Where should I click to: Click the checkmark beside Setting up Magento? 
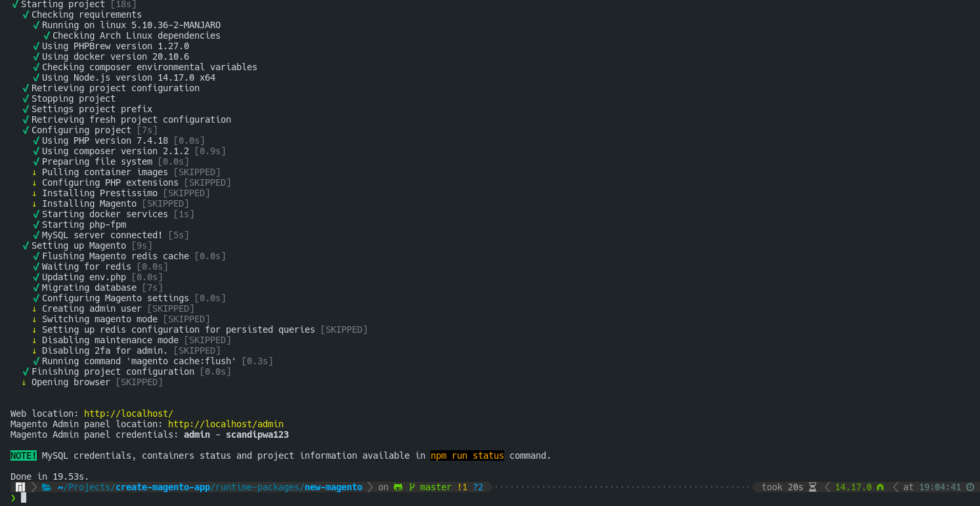[x=26, y=245]
